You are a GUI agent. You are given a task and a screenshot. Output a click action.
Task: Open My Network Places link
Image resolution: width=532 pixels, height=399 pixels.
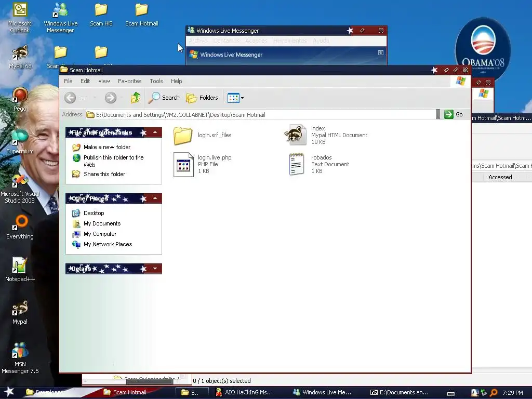tap(108, 244)
